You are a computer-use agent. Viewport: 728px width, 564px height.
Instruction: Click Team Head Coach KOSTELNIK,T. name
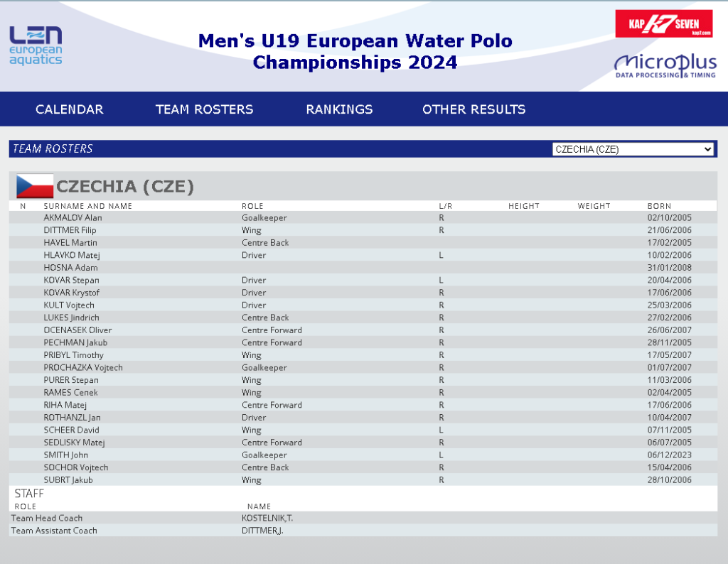click(267, 518)
